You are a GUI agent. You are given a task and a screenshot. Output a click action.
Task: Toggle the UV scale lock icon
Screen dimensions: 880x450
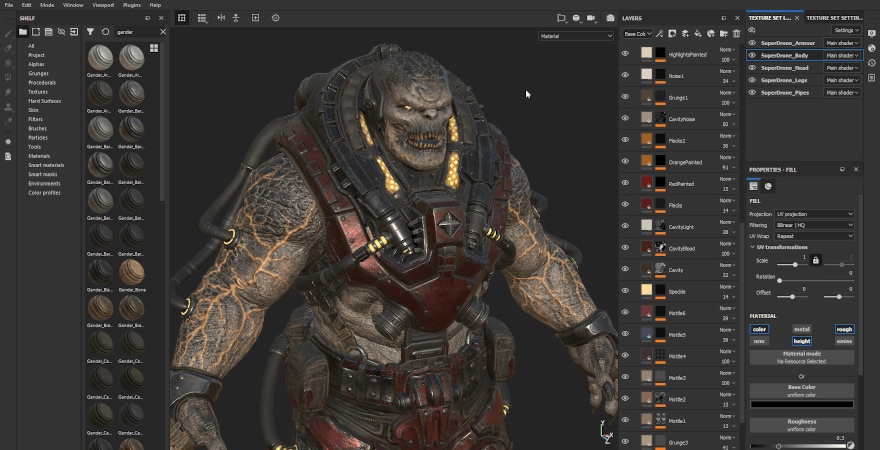[x=816, y=260]
